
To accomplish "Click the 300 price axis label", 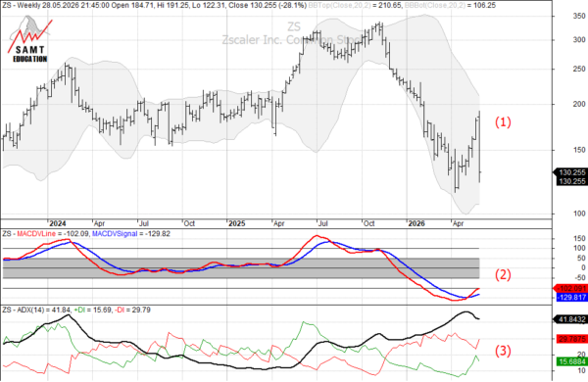I will coord(579,40).
